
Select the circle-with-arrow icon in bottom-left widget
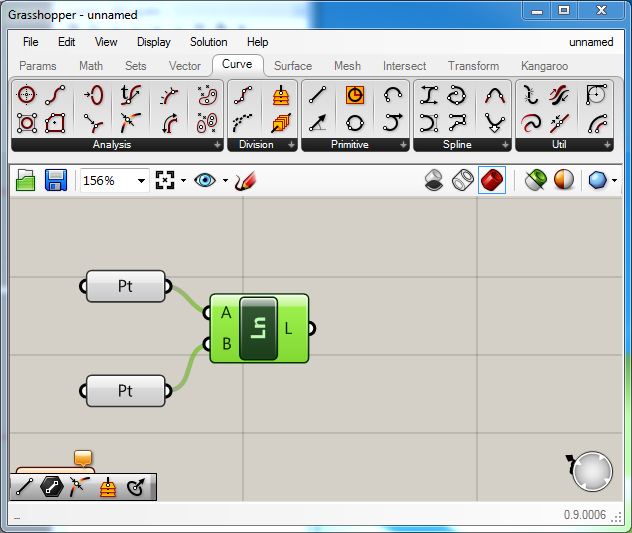tap(136, 487)
